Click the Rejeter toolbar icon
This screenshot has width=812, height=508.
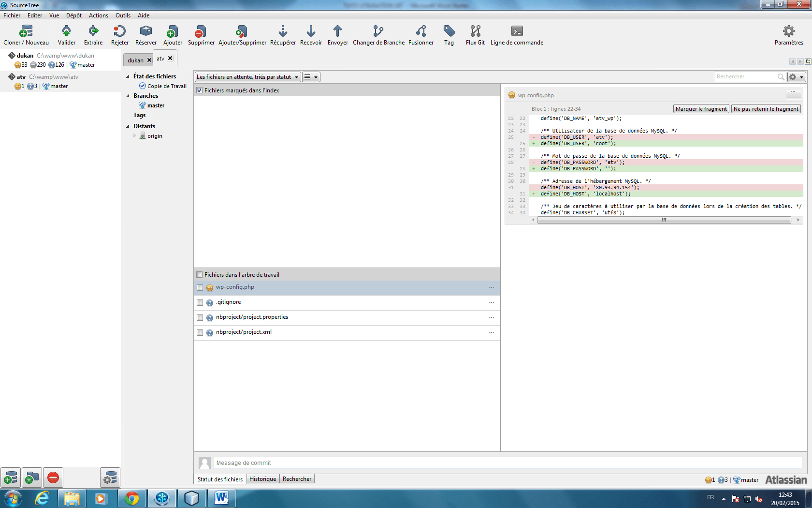pos(119,32)
